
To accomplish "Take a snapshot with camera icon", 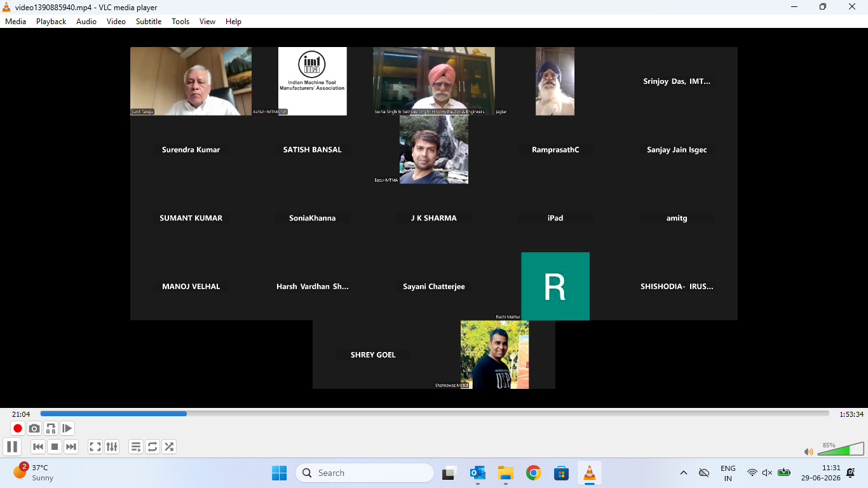I will [34, 428].
